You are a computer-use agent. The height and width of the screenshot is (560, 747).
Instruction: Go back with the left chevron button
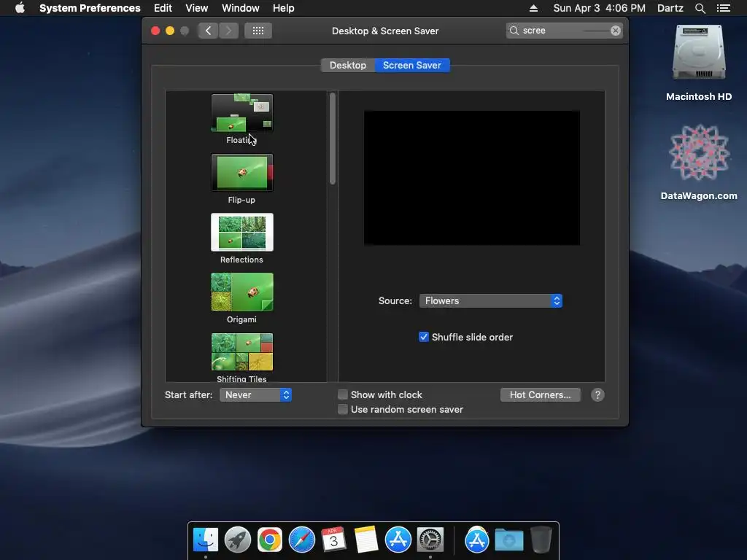pos(208,31)
